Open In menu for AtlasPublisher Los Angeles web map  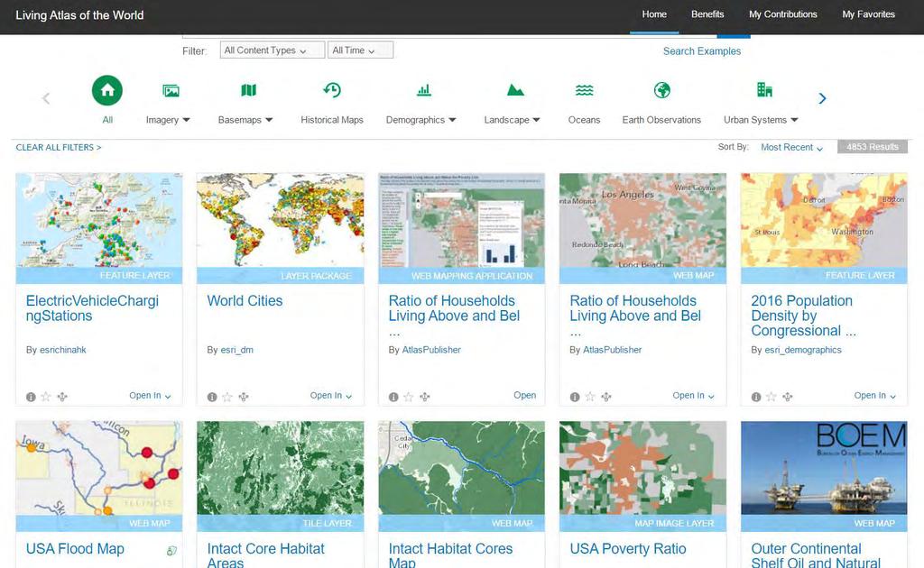coord(694,396)
